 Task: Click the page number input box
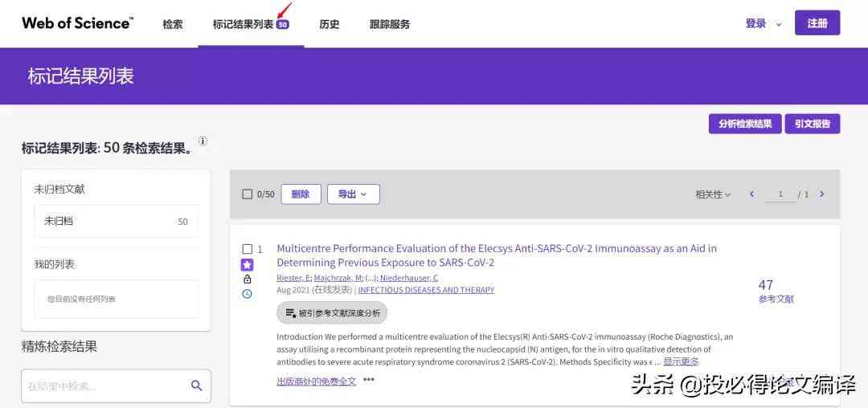pos(780,194)
